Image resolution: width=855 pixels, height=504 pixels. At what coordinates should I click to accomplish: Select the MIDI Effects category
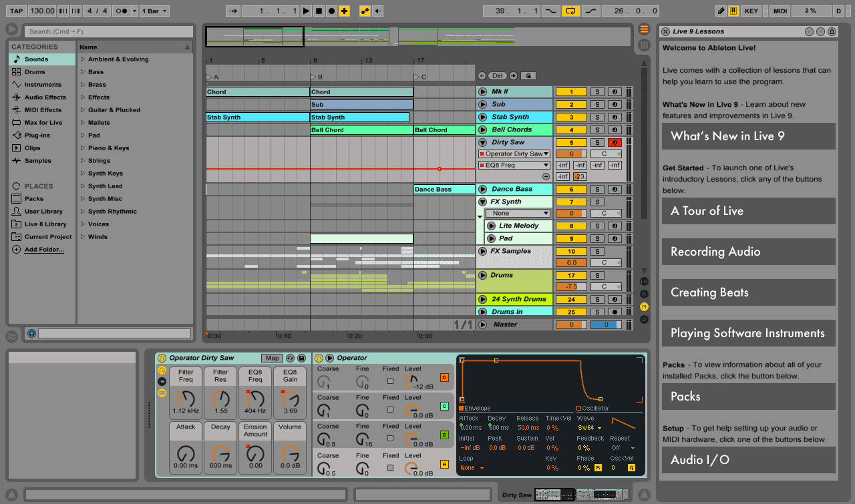[42, 110]
